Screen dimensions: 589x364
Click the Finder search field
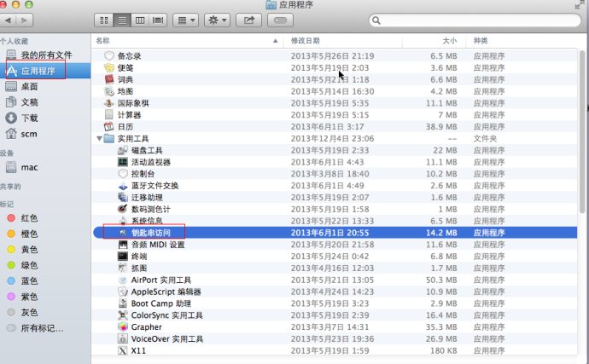coord(475,20)
